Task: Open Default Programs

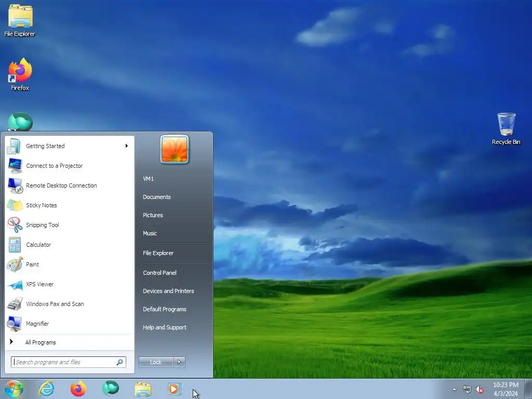Action: pyautogui.click(x=165, y=309)
